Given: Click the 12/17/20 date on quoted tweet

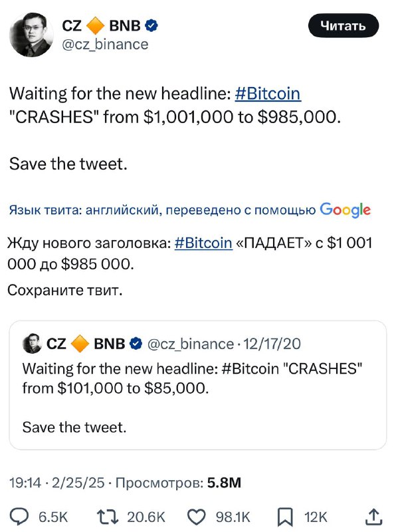Looking at the screenshot, I should (272, 344).
